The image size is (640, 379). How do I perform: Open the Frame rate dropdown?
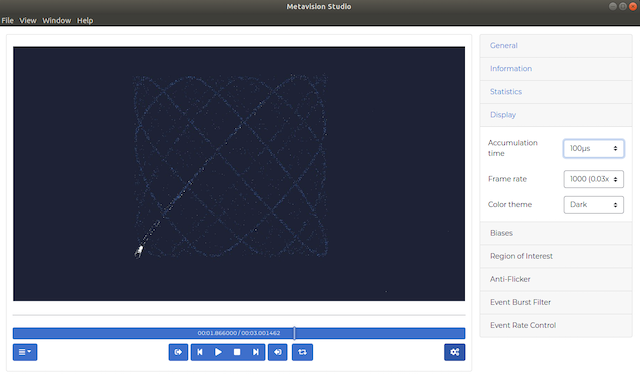(x=593, y=179)
